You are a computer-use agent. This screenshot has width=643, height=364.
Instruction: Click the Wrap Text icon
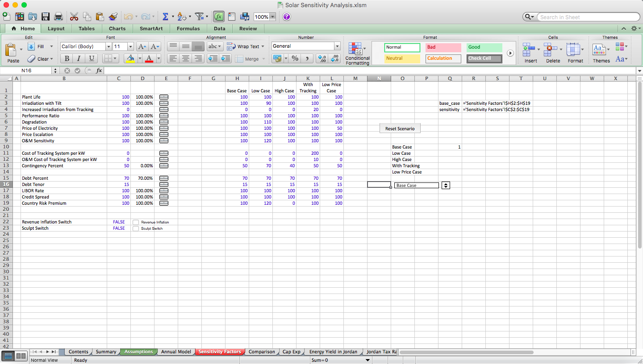[243, 46]
